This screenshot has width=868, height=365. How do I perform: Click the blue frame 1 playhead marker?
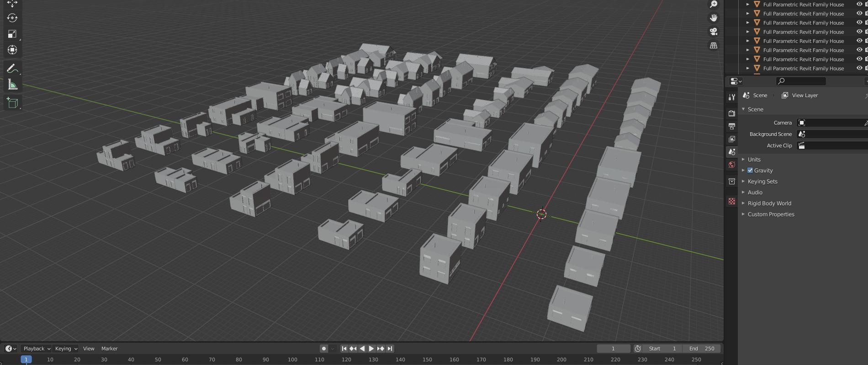click(x=26, y=360)
